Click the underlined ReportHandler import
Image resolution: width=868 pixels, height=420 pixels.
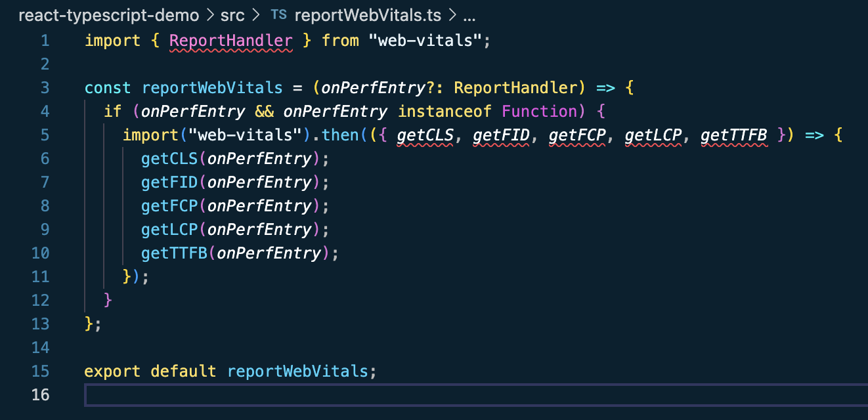pyautogui.click(x=231, y=40)
